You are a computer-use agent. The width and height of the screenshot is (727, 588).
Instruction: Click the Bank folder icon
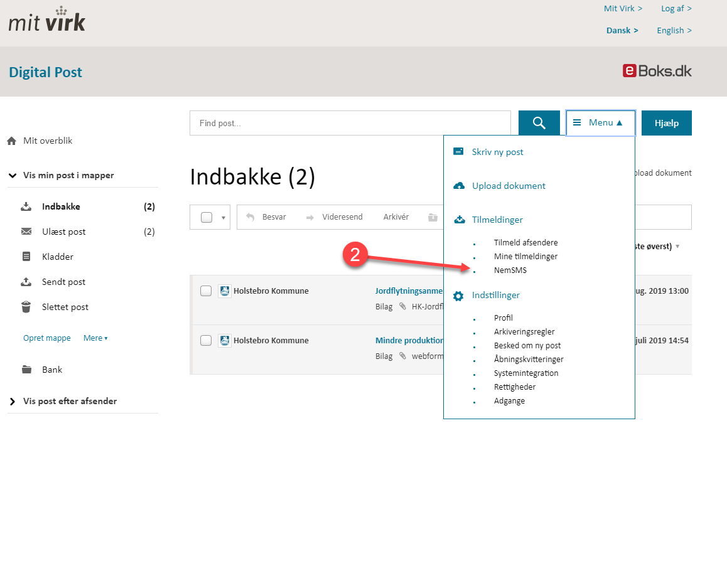point(26,370)
